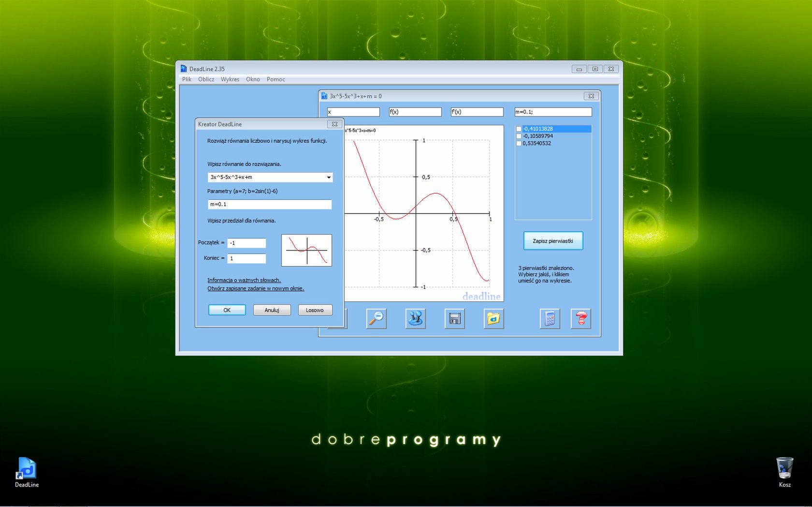Click the small function preview thumbnail
This screenshot has width=812, height=507.
click(306, 250)
